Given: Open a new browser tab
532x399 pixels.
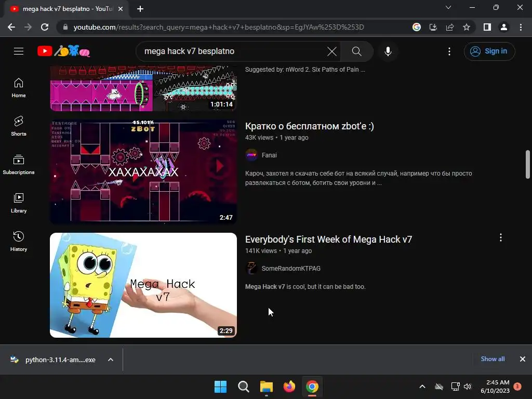Looking at the screenshot, I should pyautogui.click(x=140, y=9).
